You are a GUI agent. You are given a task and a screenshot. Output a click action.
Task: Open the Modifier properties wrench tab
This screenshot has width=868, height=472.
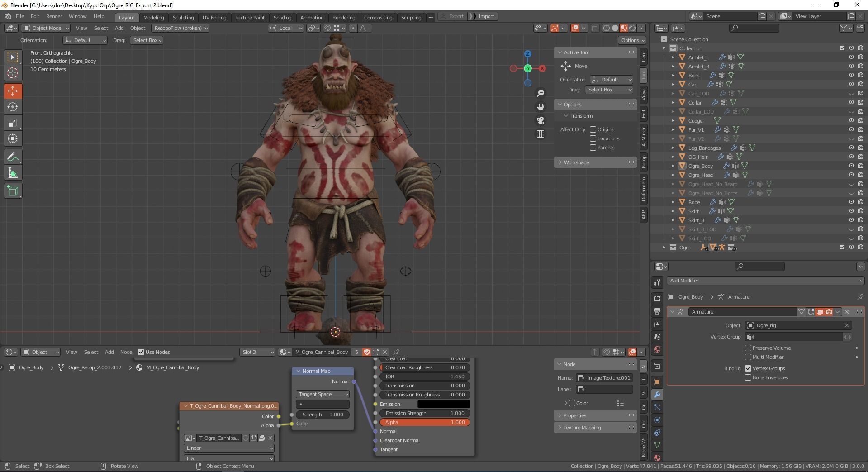tap(657, 395)
